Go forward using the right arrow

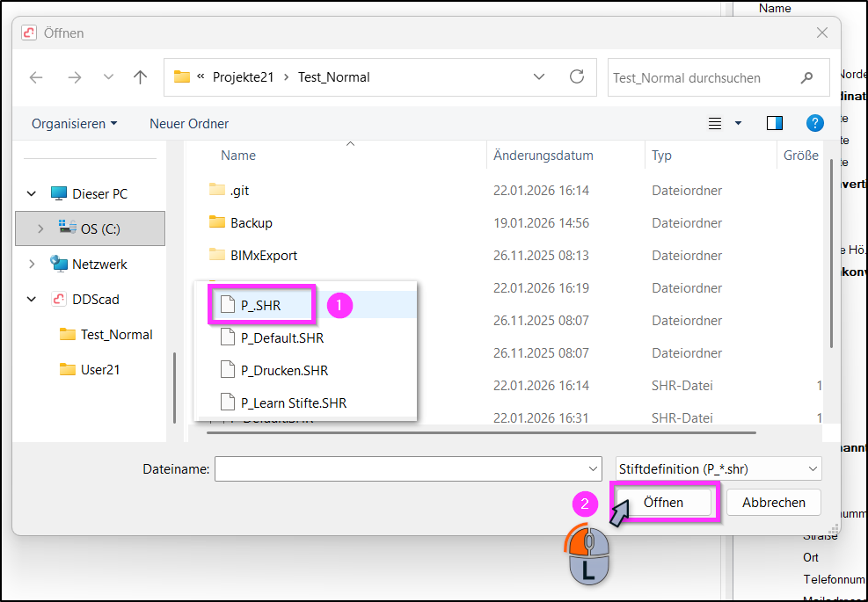[x=74, y=77]
